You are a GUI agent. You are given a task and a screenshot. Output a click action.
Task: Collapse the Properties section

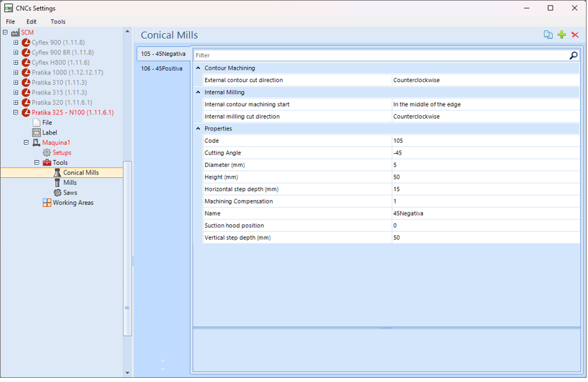(x=198, y=129)
